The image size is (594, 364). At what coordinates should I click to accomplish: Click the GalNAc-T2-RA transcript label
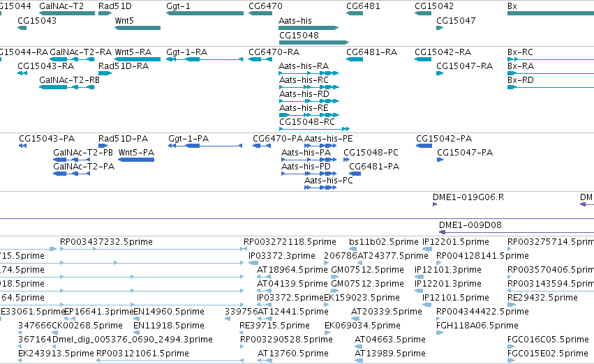pos(81,52)
